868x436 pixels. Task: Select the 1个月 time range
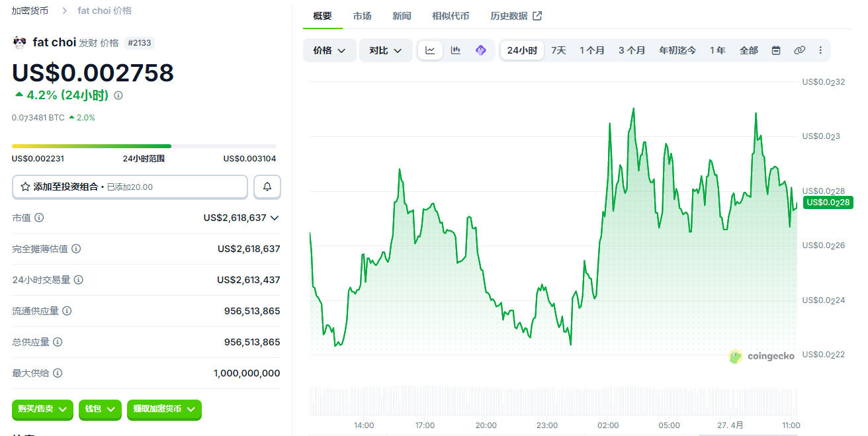(592, 50)
